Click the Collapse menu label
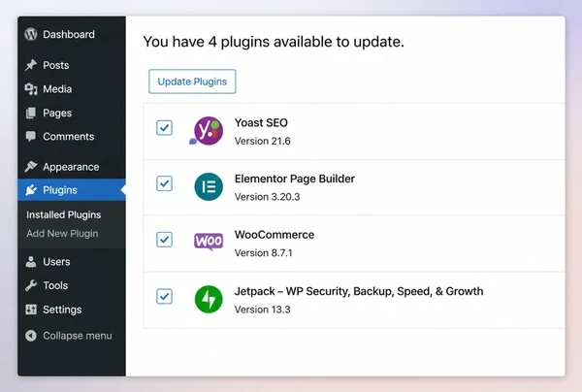Viewport: 582px width, 392px height. (x=78, y=336)
